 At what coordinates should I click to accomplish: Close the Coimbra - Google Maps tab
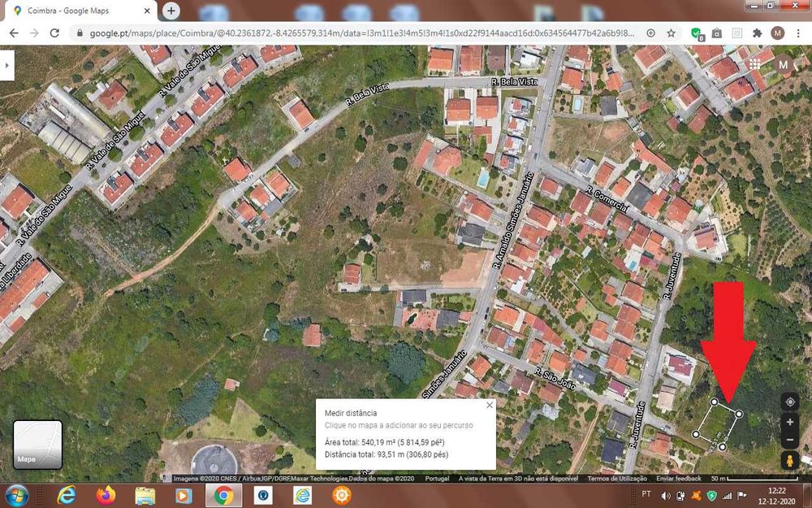click(x=147, y=11)
